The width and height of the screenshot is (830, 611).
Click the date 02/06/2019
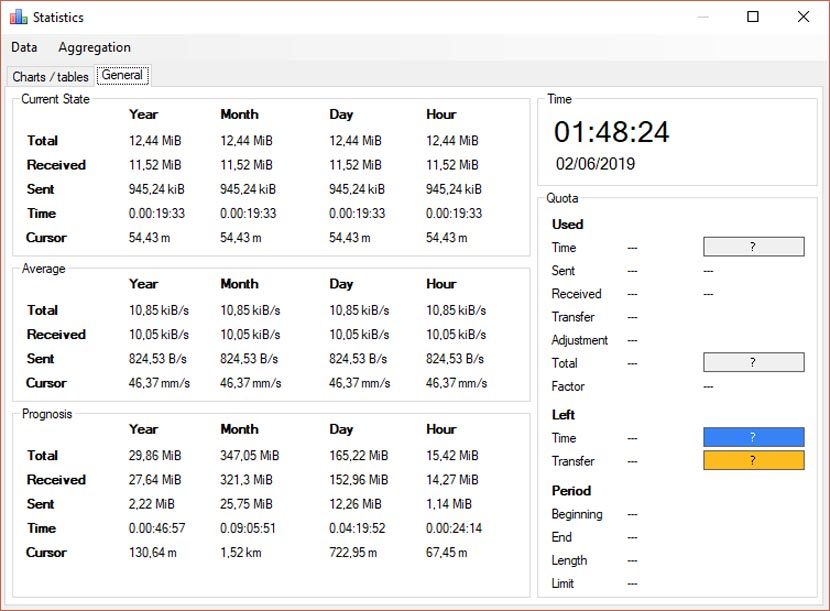coord(595,164)
